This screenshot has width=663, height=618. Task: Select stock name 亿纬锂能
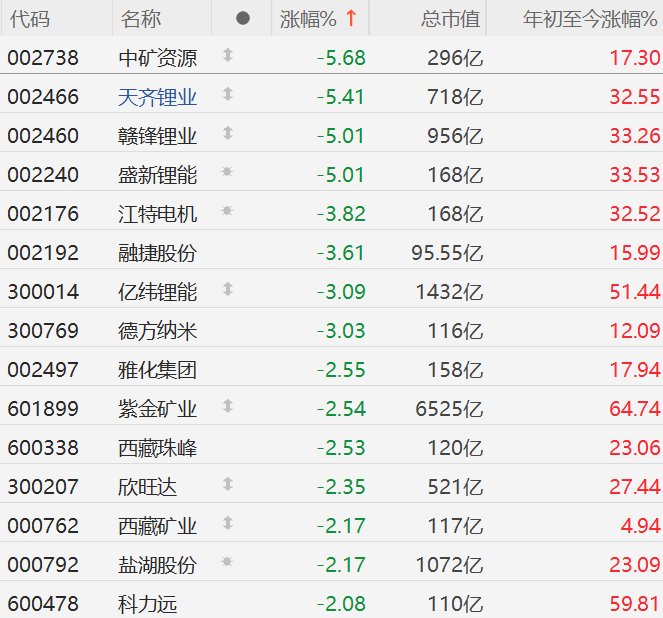click(157, 292)
